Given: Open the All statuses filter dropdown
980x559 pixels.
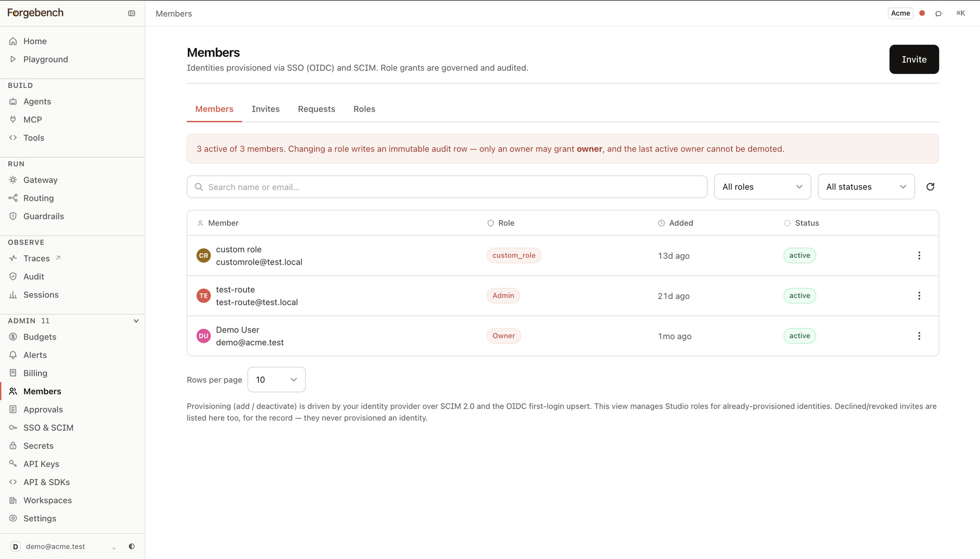Looking at the screenshot, I should (866, 187).
